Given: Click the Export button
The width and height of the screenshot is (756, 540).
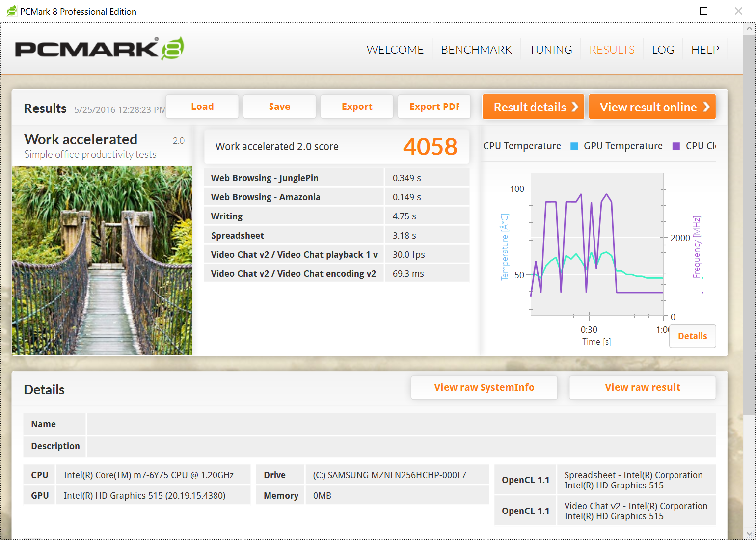Looking at the screenshot, I should click(x=357, y=107).
